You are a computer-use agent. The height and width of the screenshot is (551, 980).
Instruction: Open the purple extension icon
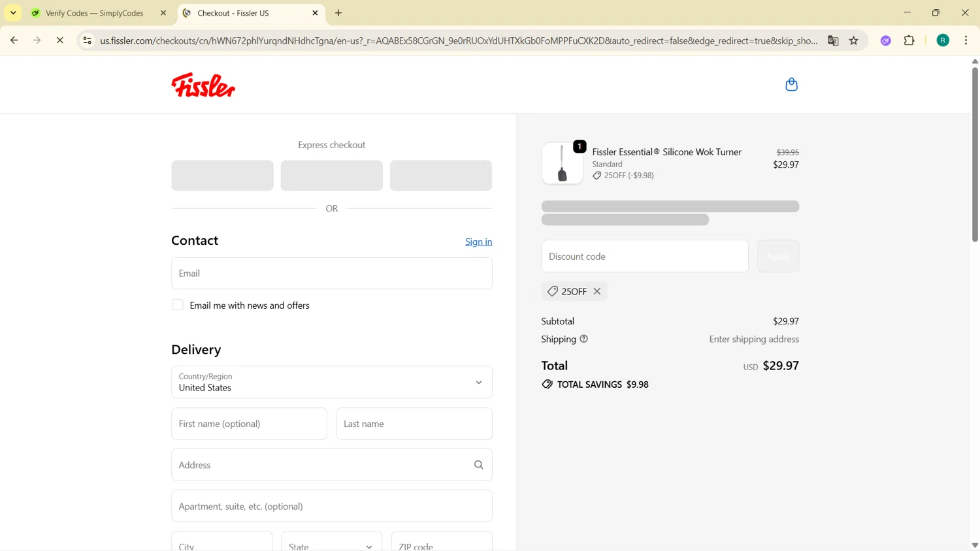point(886,40)
